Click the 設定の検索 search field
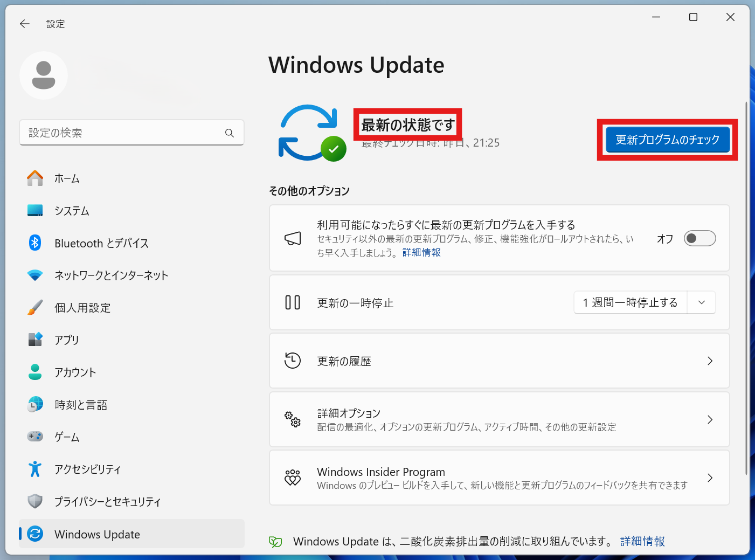This screenshot has height=560, width=755. tap(131, 133)
